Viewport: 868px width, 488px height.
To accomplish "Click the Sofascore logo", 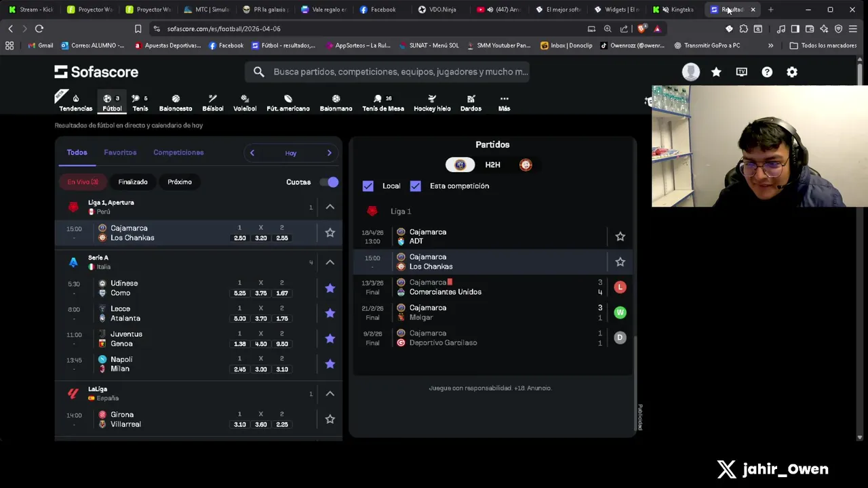I will [x=96, y=72].
